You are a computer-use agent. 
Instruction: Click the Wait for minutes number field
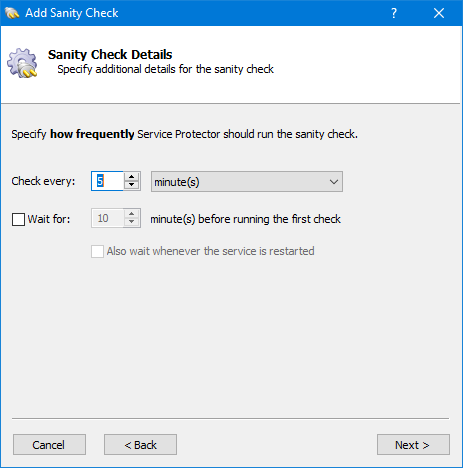[107, 218]
